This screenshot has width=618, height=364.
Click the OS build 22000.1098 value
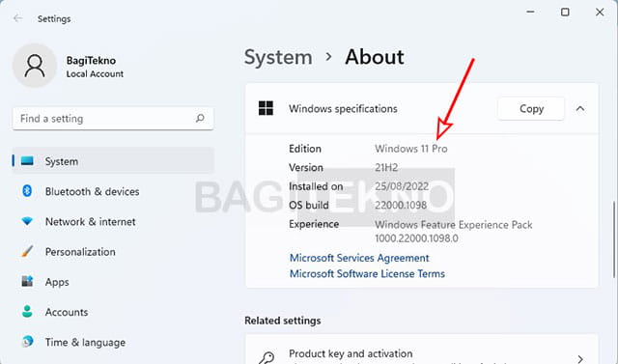pos(401,205)
